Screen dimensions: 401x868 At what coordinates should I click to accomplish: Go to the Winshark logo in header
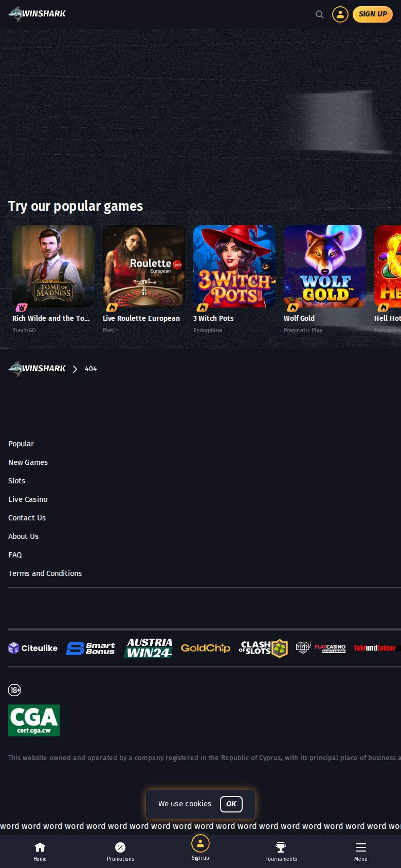(x=37, y=14)
